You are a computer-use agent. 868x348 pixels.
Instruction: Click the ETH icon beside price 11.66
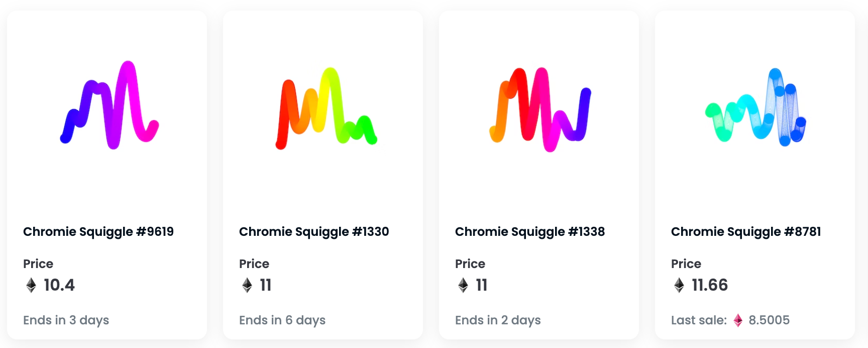point(679,285)
